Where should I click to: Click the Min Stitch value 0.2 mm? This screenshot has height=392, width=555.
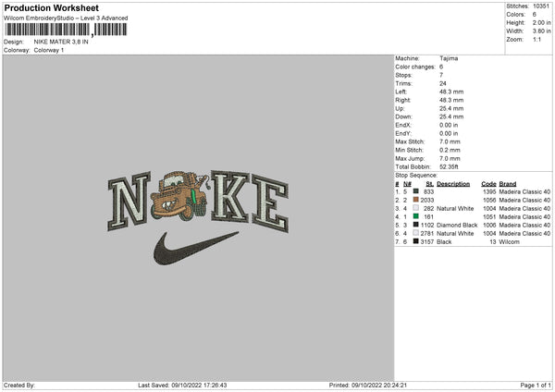(450, 151)
